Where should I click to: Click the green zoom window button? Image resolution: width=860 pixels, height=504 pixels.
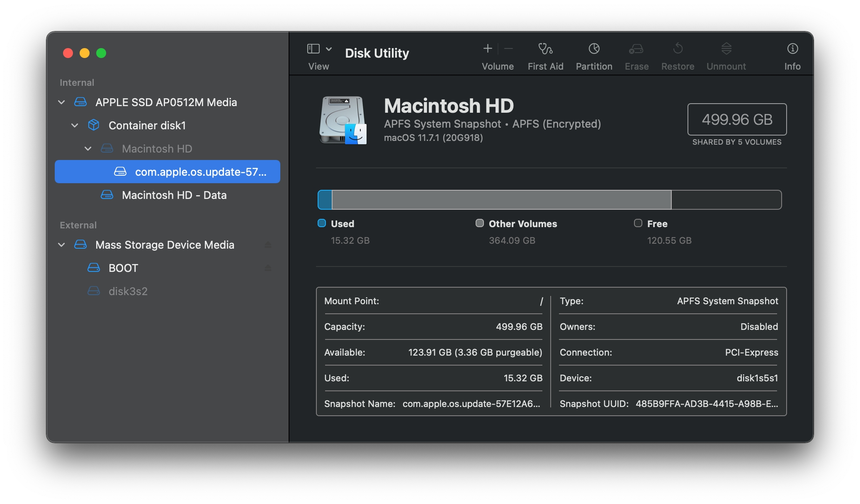point(101,53)
